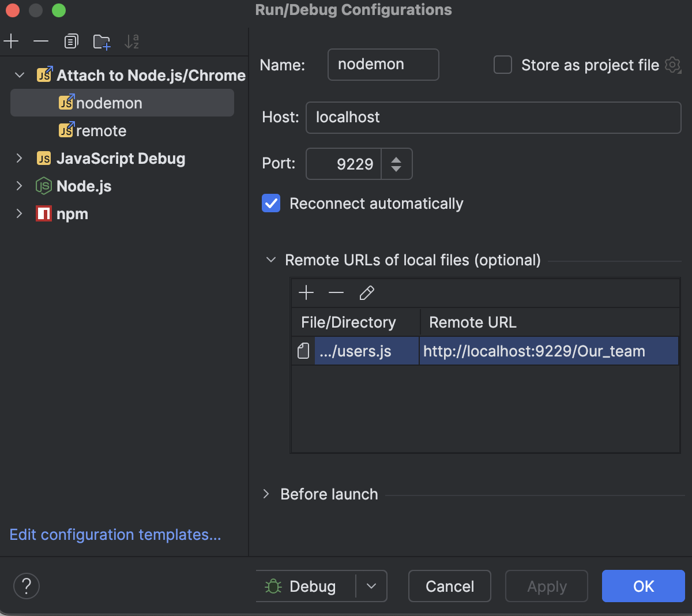The image size is (692, 616).
Task: Expand the Before launch section
Action: point(266,494)
